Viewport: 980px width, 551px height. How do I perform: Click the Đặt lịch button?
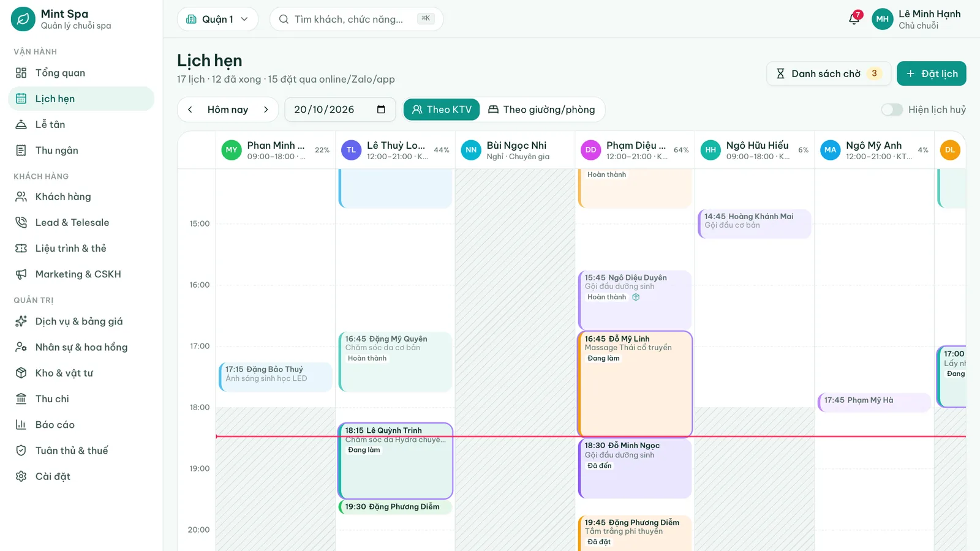[932, 73]
